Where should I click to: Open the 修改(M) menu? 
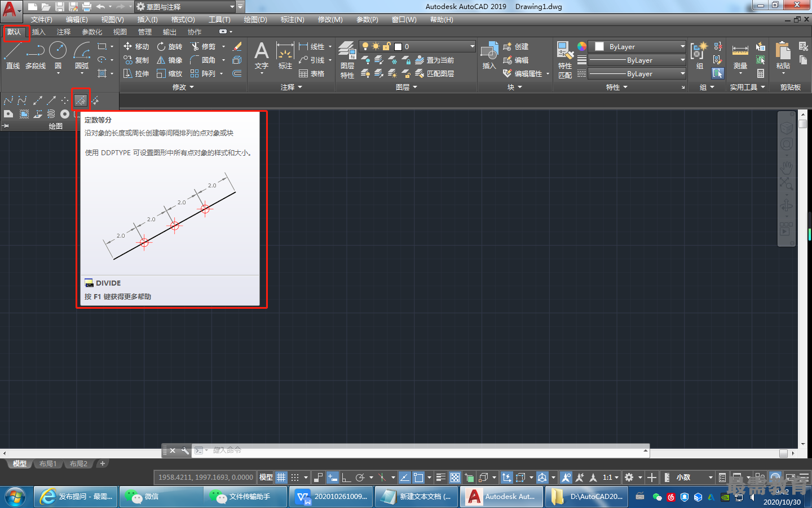click(x=330, y=20)
